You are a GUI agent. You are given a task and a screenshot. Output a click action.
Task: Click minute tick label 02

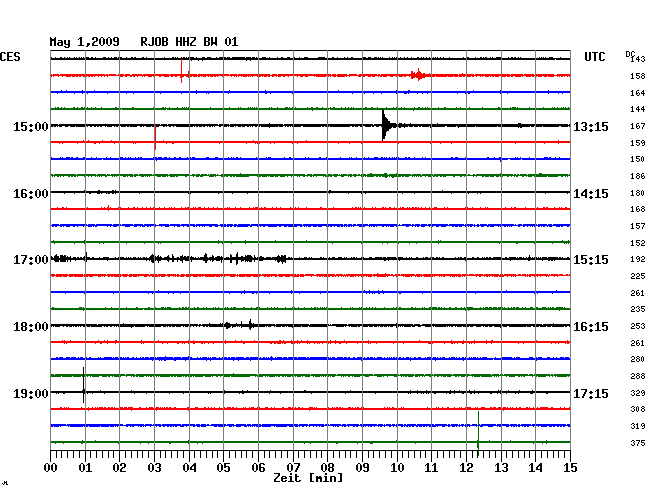point(119,467)
